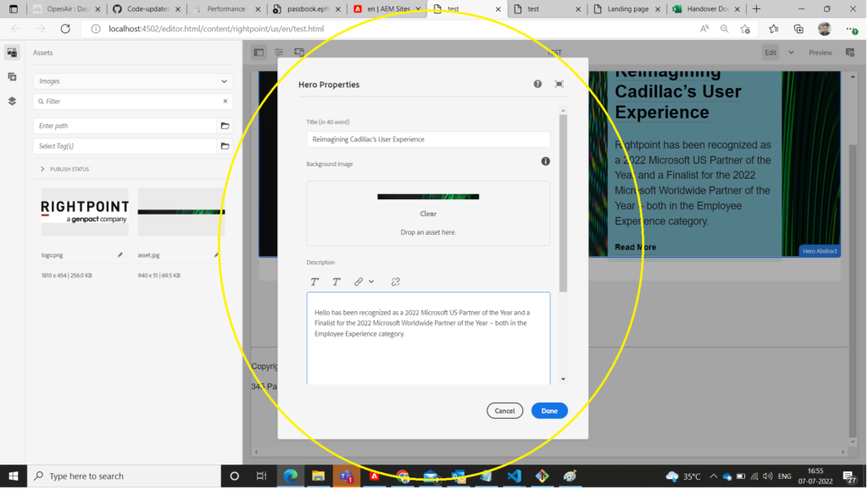Click the browser address bar URL

pyautogui.click(x=216, y=29)
